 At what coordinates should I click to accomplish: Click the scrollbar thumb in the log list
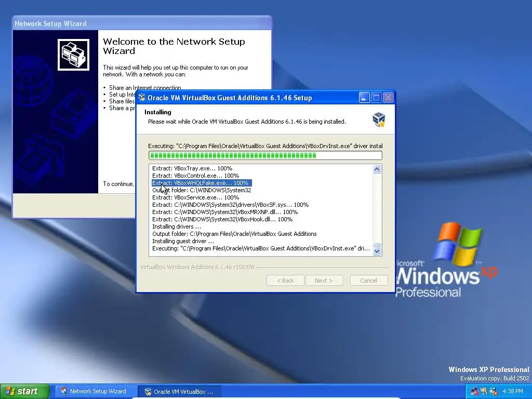tap(377, 245)
